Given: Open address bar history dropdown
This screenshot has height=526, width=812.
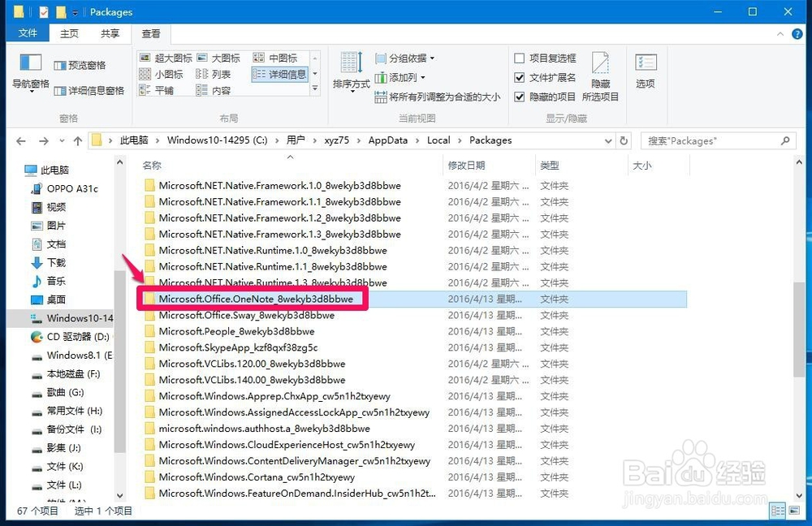Looking at the screenshot, I should point(608,140).
